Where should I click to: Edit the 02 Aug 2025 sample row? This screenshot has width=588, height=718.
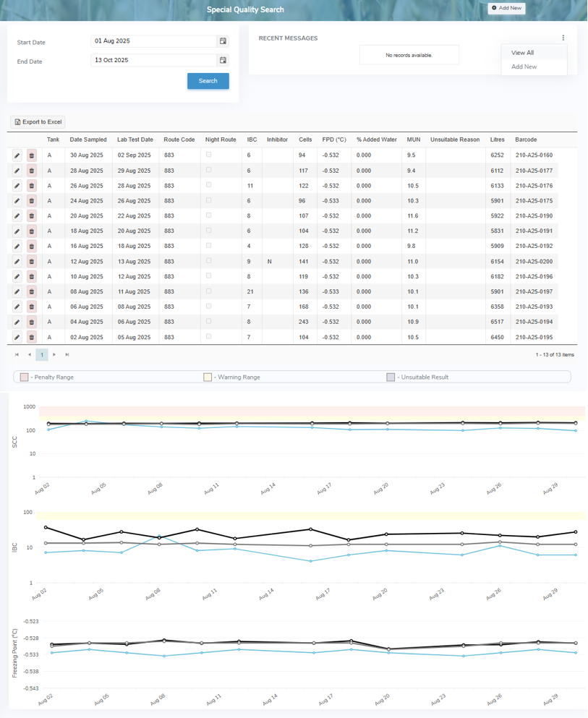[17, 337]
